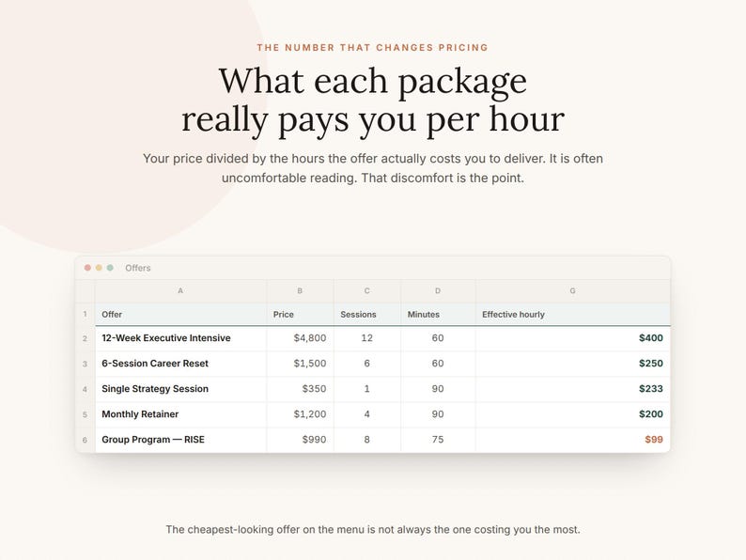Viewport: 746px width, 560px height.
Task: Click the $990 price cell
Action: [x=301, y=440]
